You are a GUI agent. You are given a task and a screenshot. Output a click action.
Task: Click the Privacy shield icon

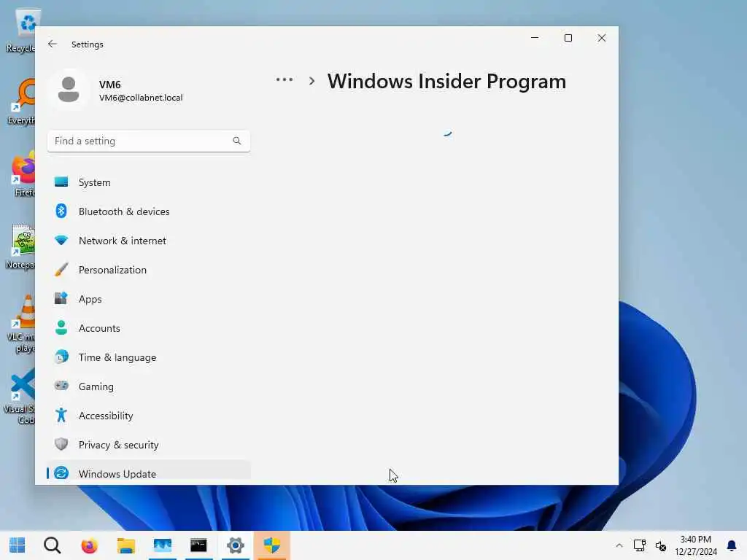(61, 444)
